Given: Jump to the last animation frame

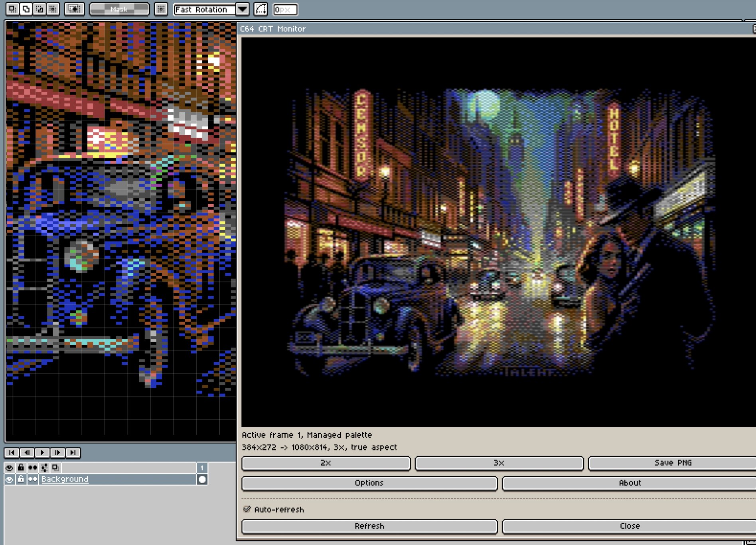Looking at the screenshot, I should coord(73,452).
